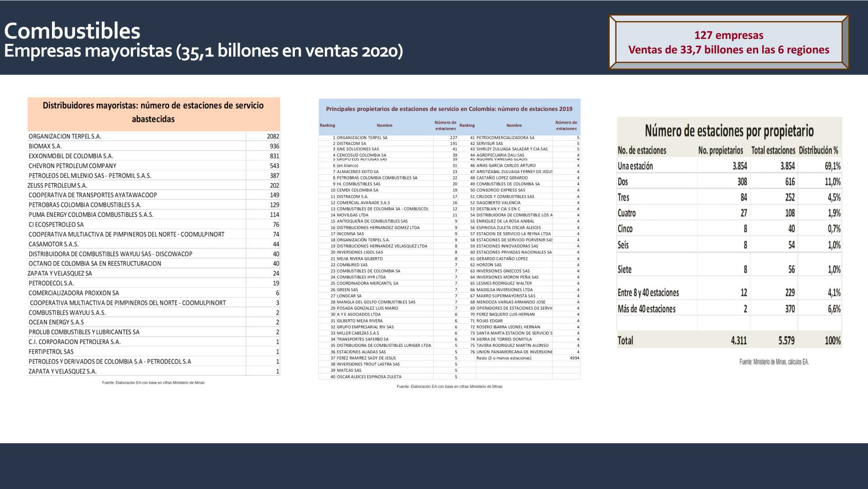Select the 'Una estación' row
Screen dimensions: 868x489
729,166
